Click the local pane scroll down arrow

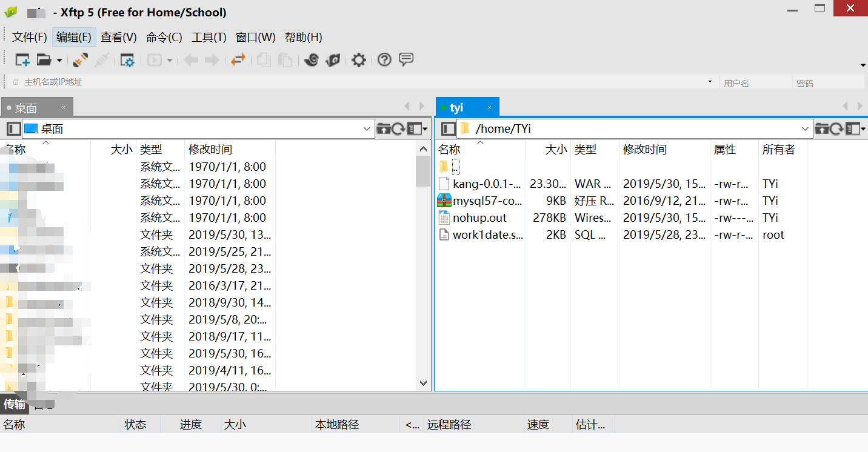tap(423, 383)
